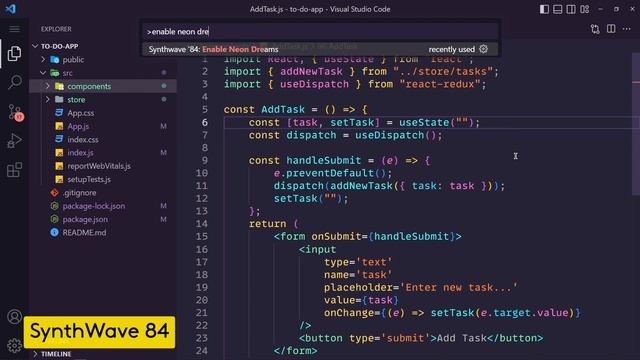Open README.md file
The height and width of the screenshot is (360, 640).
pos(84,233)
